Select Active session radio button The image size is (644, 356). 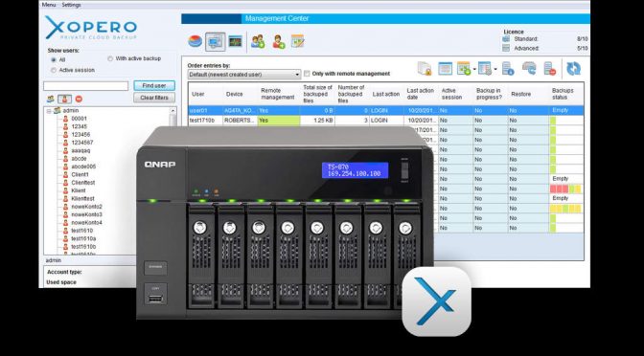54,70
